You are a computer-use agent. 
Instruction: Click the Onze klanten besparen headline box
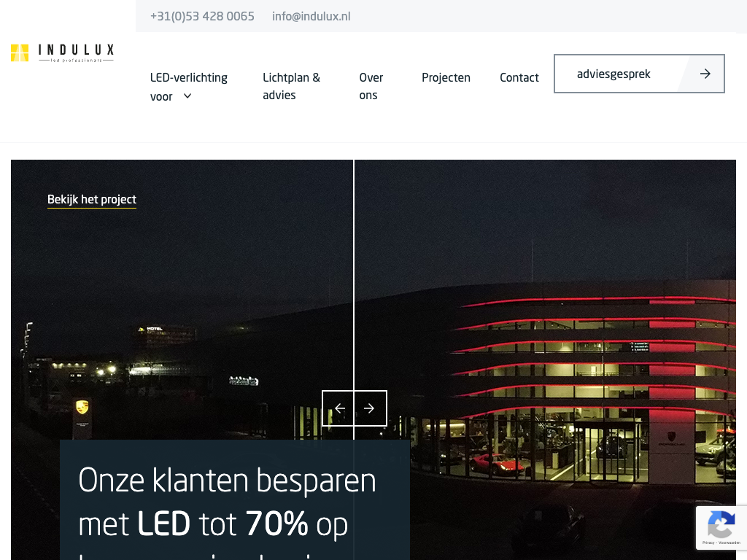235,500
